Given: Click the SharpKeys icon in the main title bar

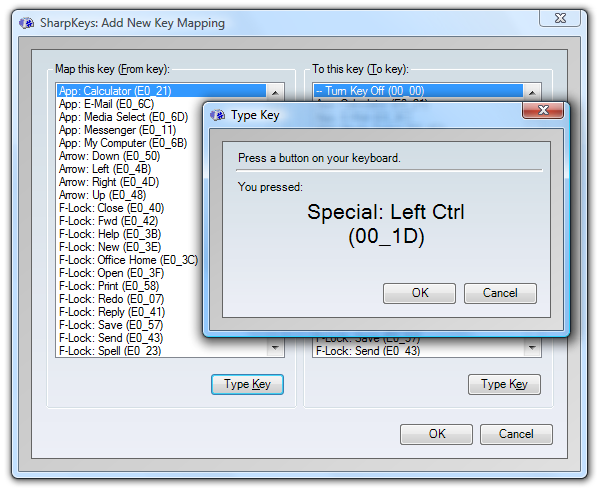Looking at the screenshot, I should [27, 23].
